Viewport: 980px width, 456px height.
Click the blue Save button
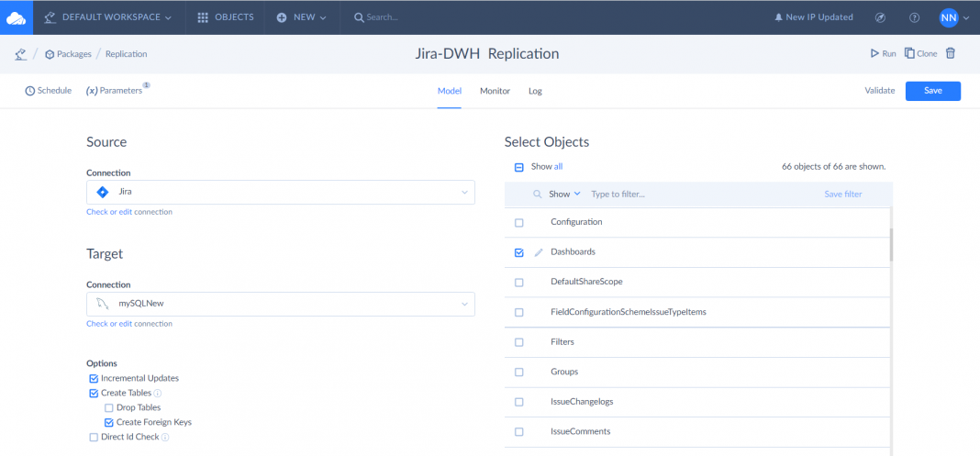click(932, 91)
